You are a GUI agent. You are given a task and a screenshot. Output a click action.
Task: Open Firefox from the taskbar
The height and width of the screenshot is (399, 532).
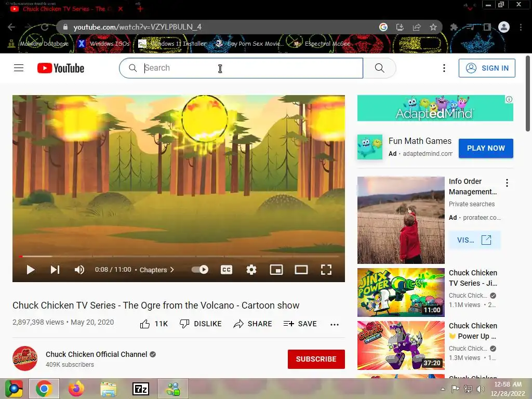(x=76, y=389)
